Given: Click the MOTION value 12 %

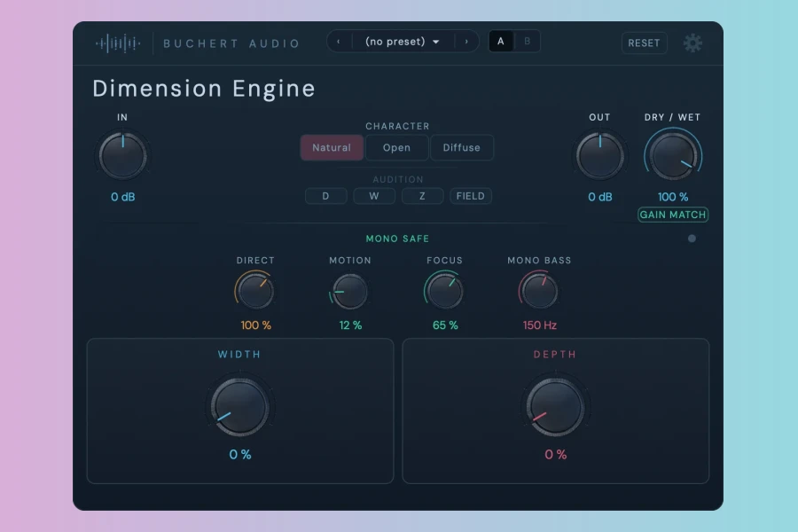Looking at the screenshot, I should (350, 325).
